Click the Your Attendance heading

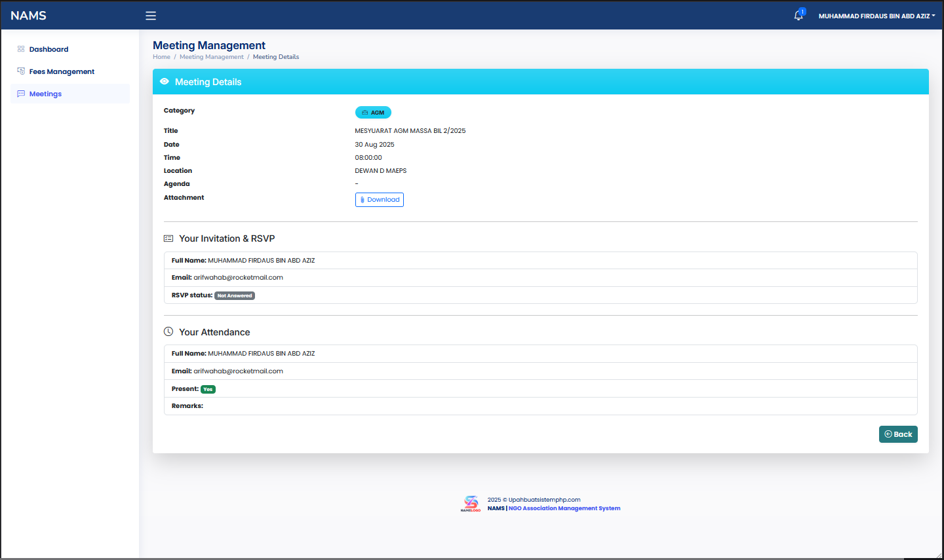[x=214, y=332]
